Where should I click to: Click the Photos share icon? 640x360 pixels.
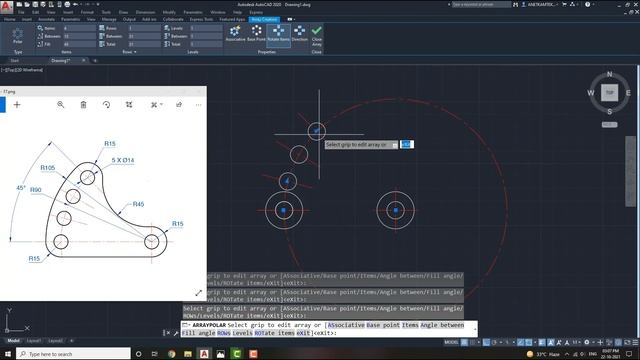(x=179, y=105)
